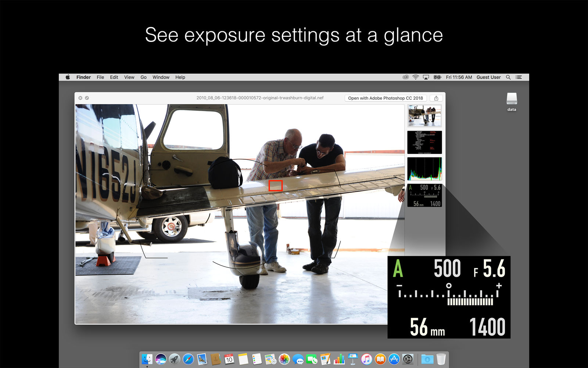Open iTunes from the Dock
Screen dimensions: 588x368
click(x=366, y=359)
